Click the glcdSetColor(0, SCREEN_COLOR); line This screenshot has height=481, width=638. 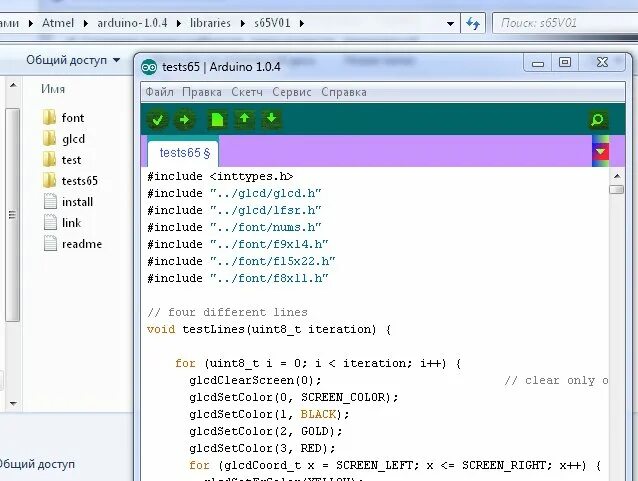(293, 397)
